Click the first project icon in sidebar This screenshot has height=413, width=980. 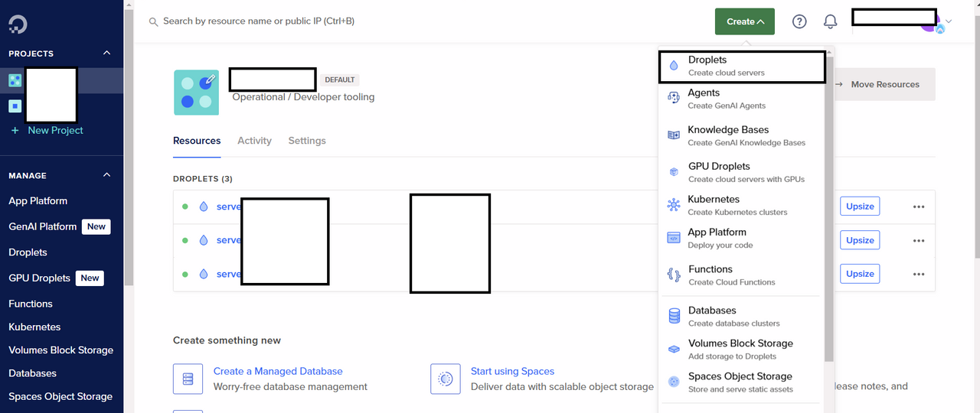(15, 80)
